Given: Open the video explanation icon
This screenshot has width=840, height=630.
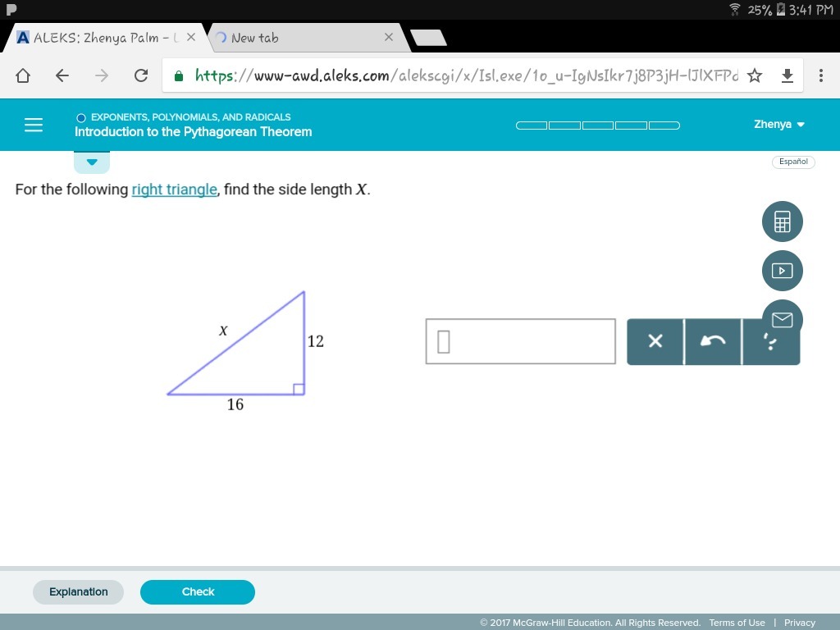Looking at the screenshot, I should click(x=782, y=271).
